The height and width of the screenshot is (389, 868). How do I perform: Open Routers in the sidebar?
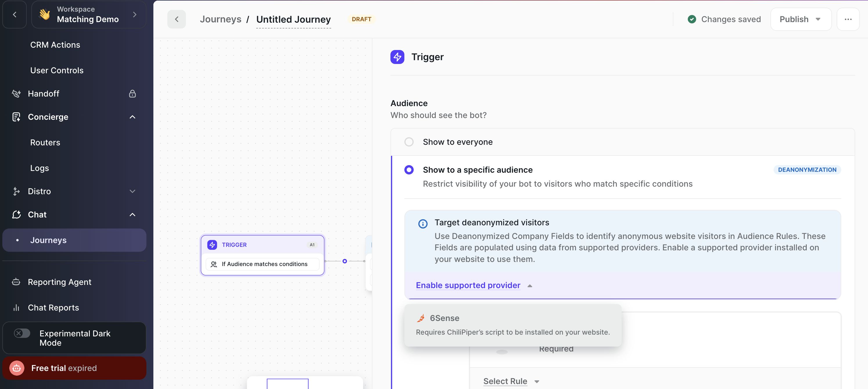coord(45,142)
